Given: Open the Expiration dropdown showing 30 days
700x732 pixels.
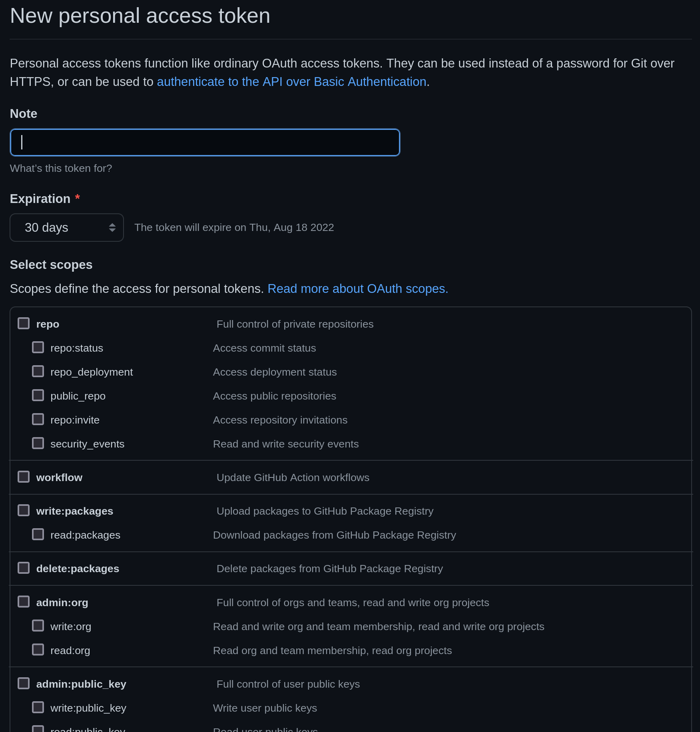Looking at the screenshot, I should click(x=66, y=227).
